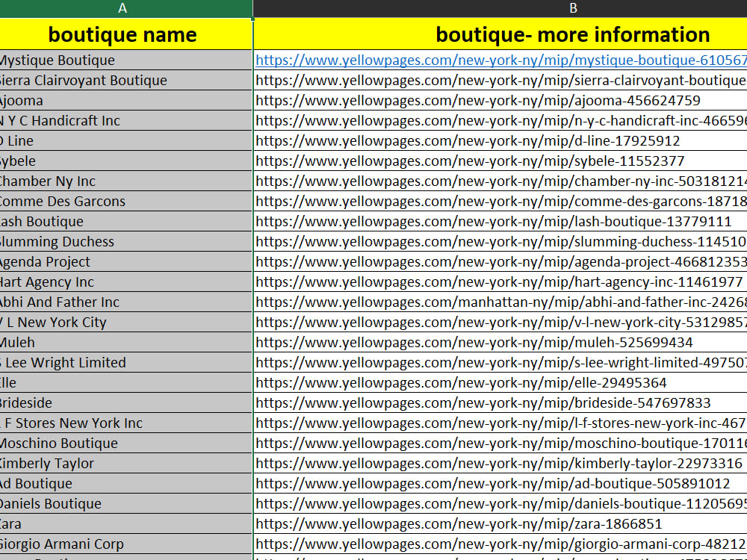
Task: Click the elle-29495364 URL cell
Action: (500, 382)
